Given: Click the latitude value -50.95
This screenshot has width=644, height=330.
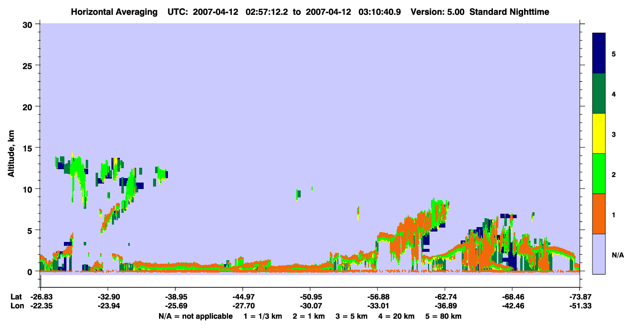Looking at the screenshot, I should click(310, 297).
